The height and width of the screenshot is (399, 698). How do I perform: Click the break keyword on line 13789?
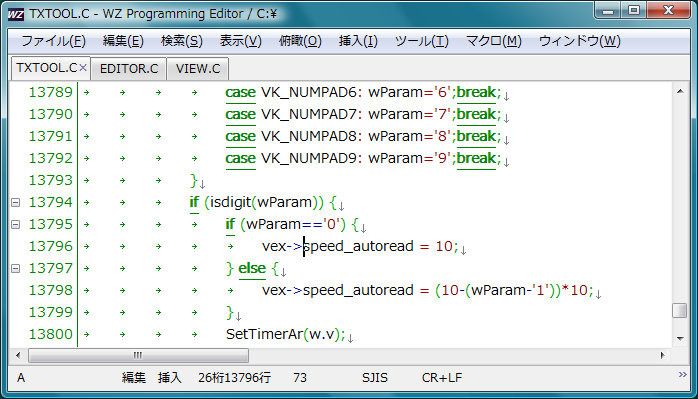[476, 93]
